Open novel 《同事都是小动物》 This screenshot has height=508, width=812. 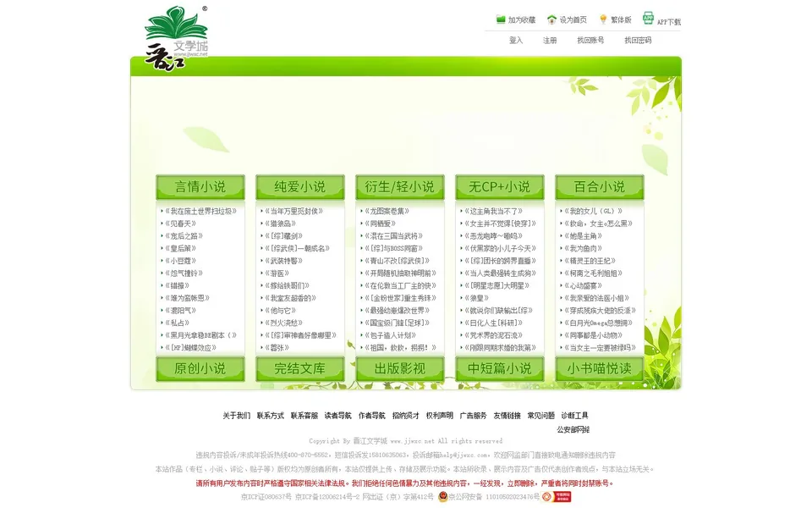point(594,335)
